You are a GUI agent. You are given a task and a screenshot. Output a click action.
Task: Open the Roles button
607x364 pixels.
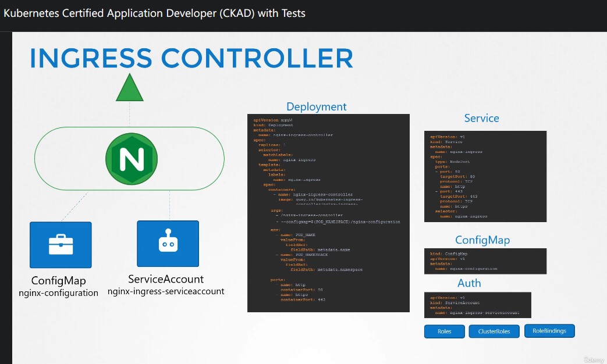[445, 331]
